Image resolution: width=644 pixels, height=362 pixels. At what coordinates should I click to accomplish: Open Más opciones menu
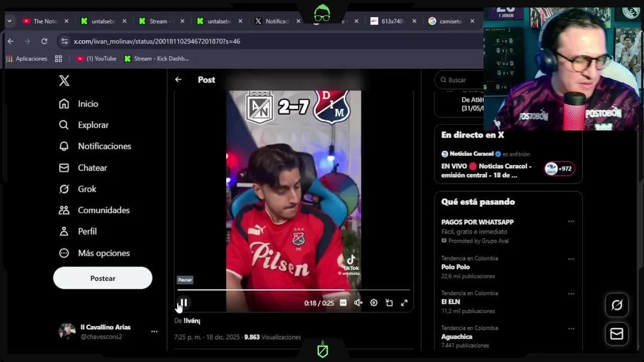(94, 253)
